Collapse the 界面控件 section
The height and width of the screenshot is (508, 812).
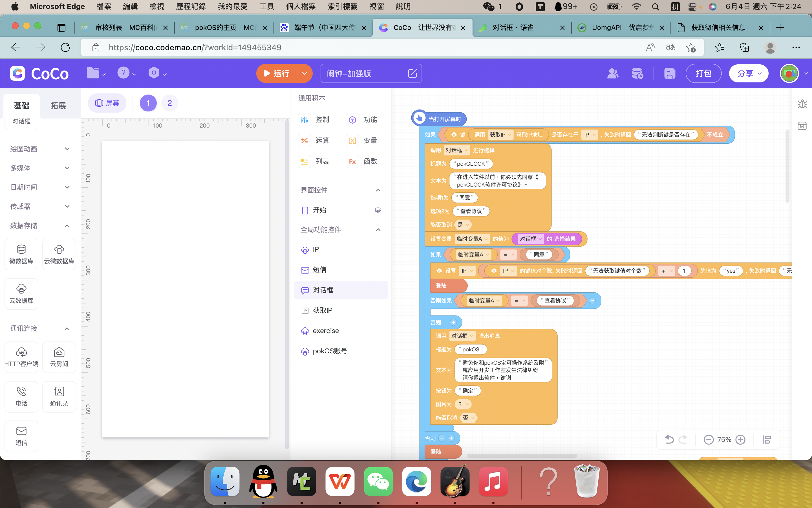[378, 190]
